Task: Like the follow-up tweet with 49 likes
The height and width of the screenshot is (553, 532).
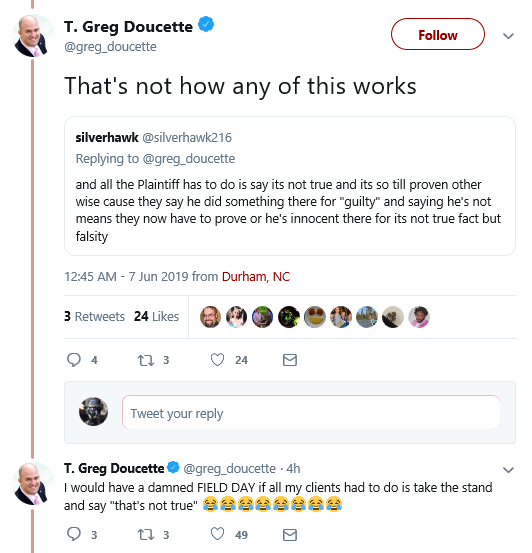Action: (217, 534)
